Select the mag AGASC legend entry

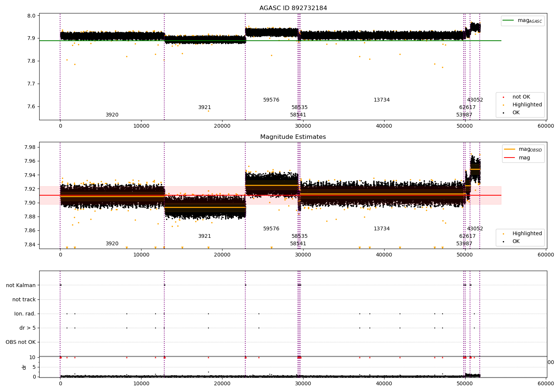click(x=522, y=21)
